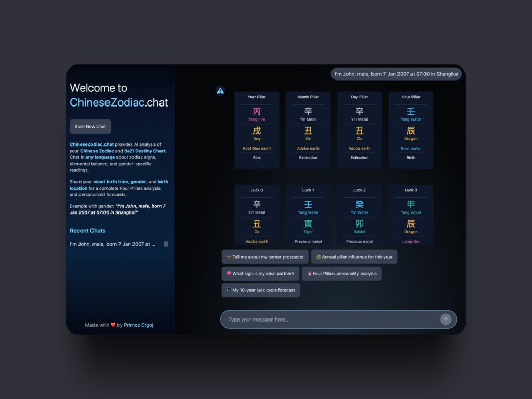This screenshot has width=532, height=399.
Task: Click the Luck 2 header
Action: (x=360, y=190)
